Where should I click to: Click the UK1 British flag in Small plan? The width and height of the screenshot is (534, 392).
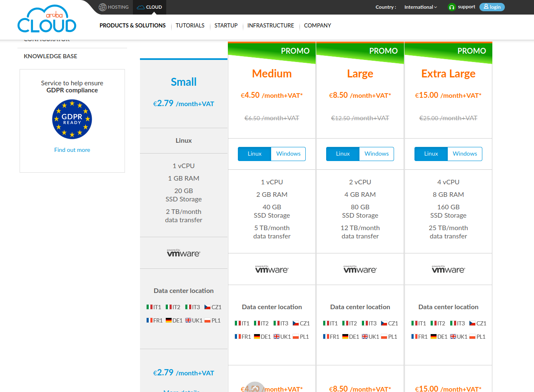(188, 320)
